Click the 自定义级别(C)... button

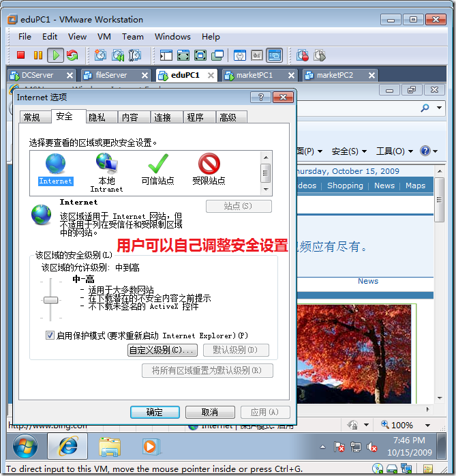pos(162,350)
